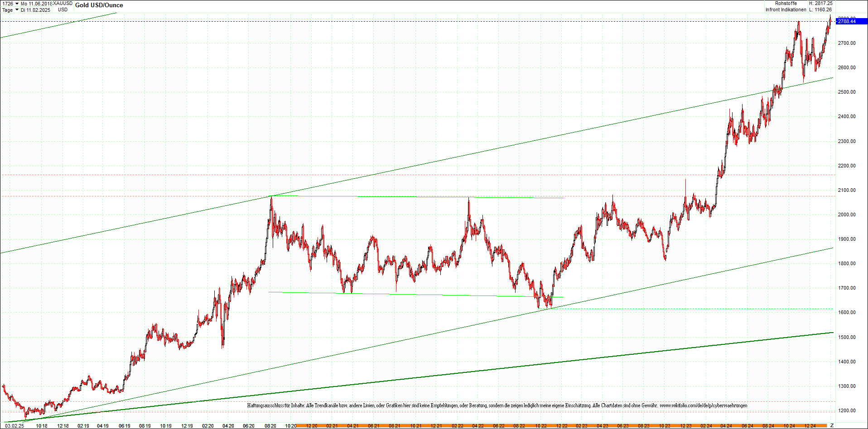This screenshot has height=429, width=868.
Task: Expand the dropdown arrow next to Tage
Action: 17,10
